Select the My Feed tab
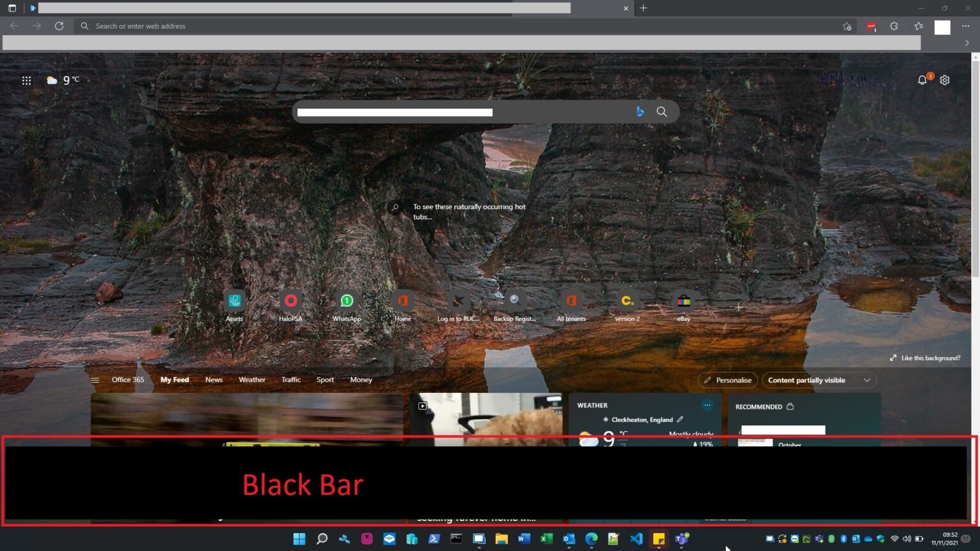This screenshot has width=980, height=551. point(174,379)
